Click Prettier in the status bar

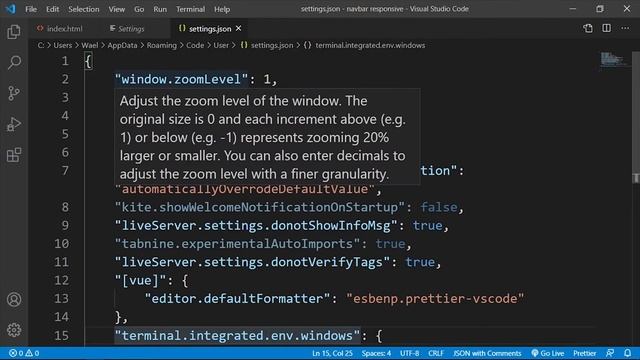tap(584, 353)
